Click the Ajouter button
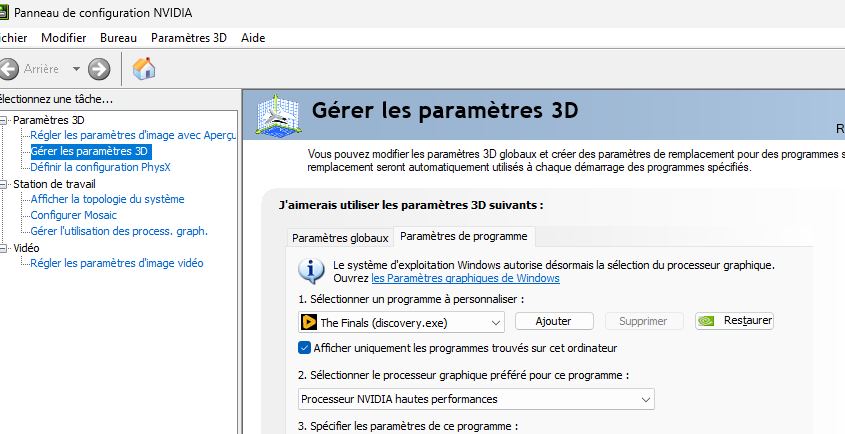The width and height of the screenshot is (845, 434). click(554, 321)
